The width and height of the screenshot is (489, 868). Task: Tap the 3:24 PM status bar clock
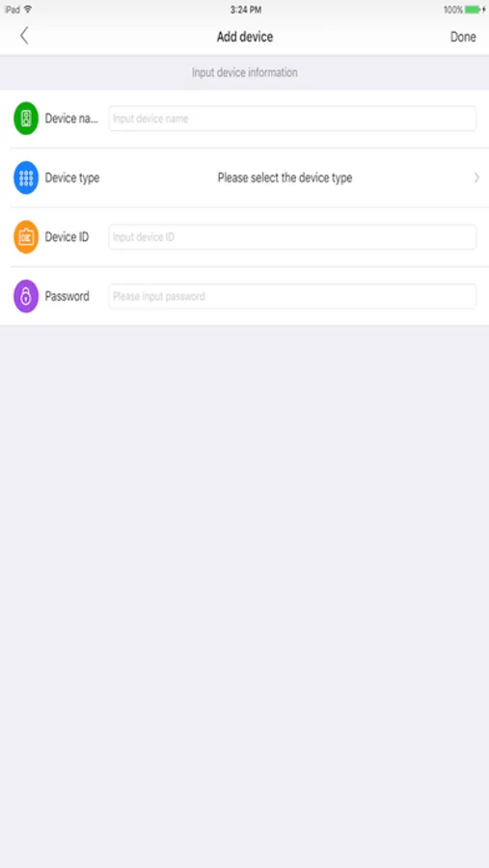pyautogui.click(x=246, y=10)
